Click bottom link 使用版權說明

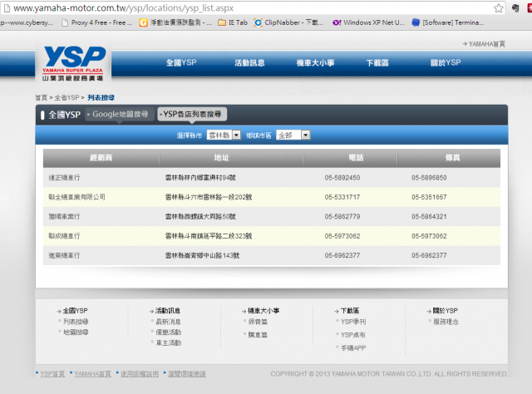click(x=140, y=374)
